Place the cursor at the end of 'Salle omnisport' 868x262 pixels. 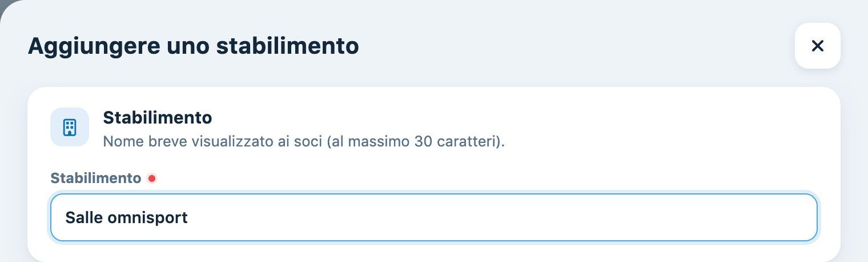[x=189, y=217]
